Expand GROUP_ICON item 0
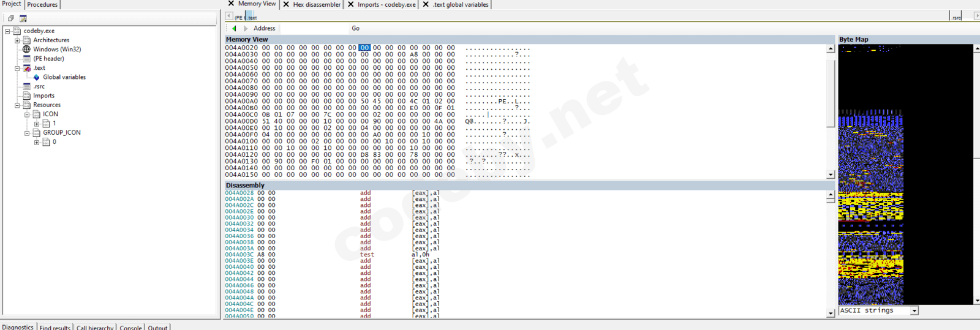 37,142
